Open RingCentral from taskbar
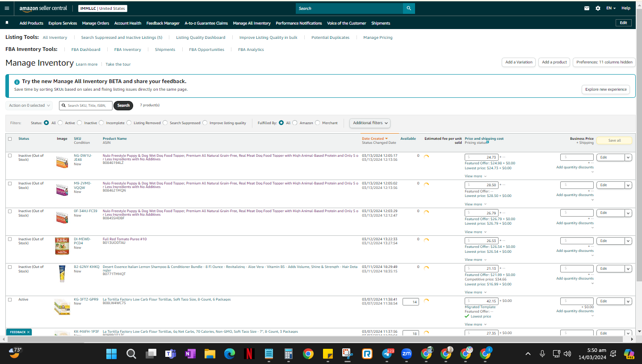Image resolution: width=642 pixels, height=364 pixels. coord(367,354)
